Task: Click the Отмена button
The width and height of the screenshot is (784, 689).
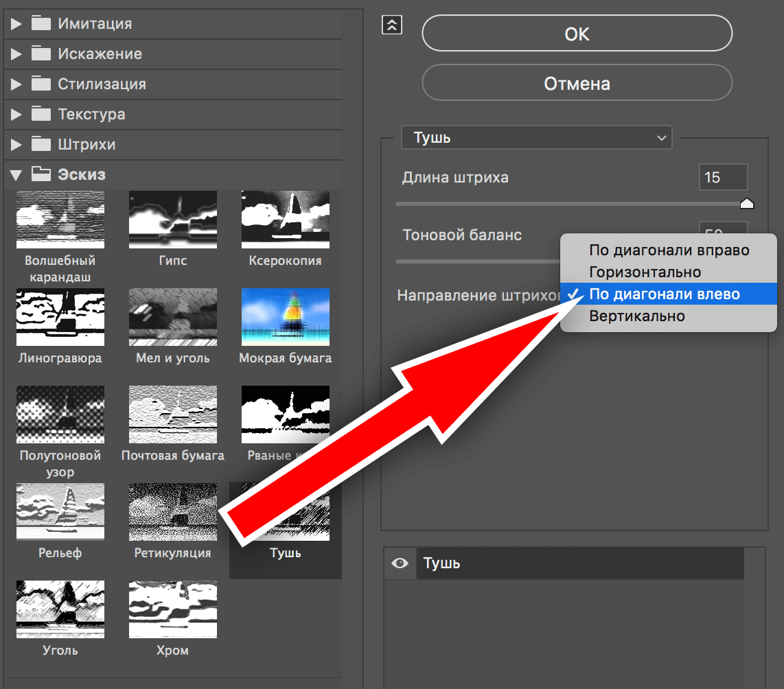Action: coord(577,84)
